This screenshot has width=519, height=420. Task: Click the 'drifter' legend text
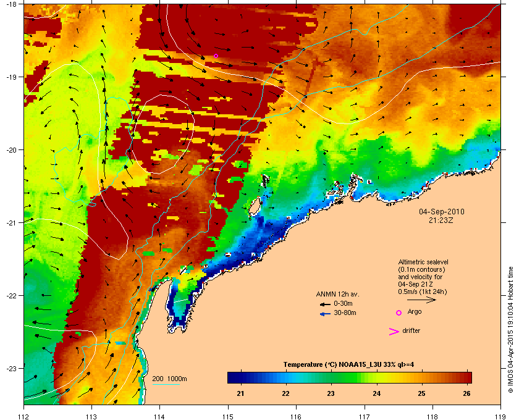[x=411, y=330]
